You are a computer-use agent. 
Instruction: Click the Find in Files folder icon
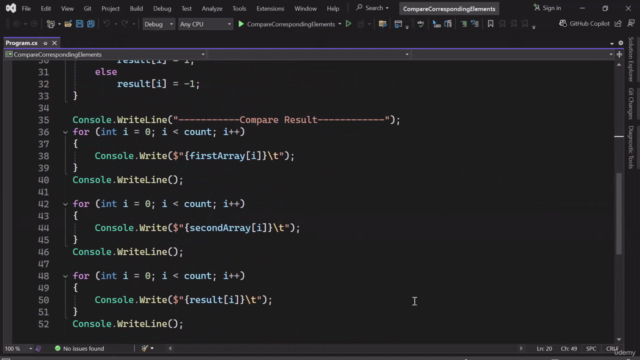click(x=382, y=24)
